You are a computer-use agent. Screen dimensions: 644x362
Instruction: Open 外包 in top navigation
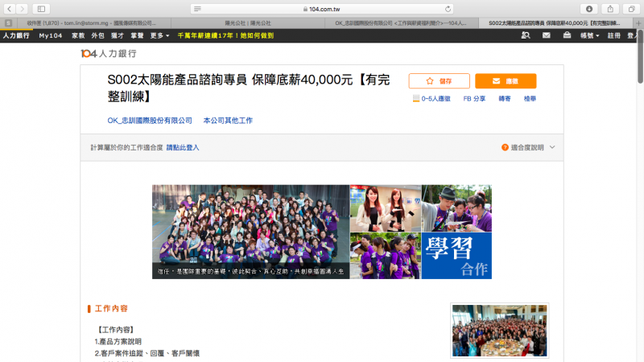point(97,35)
